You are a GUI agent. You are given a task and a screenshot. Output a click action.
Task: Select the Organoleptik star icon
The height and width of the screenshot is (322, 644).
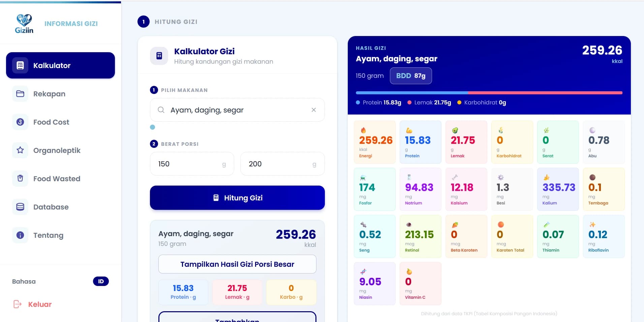point(20,150)
